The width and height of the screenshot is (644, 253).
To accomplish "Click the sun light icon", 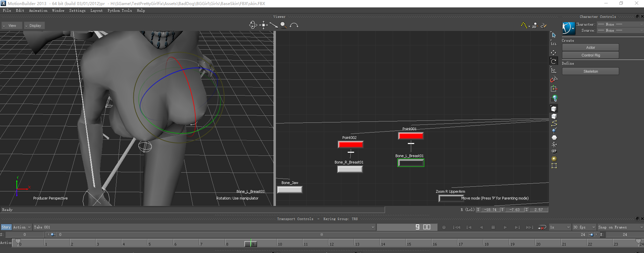I will pyautogui.click(x=554, y=159).
